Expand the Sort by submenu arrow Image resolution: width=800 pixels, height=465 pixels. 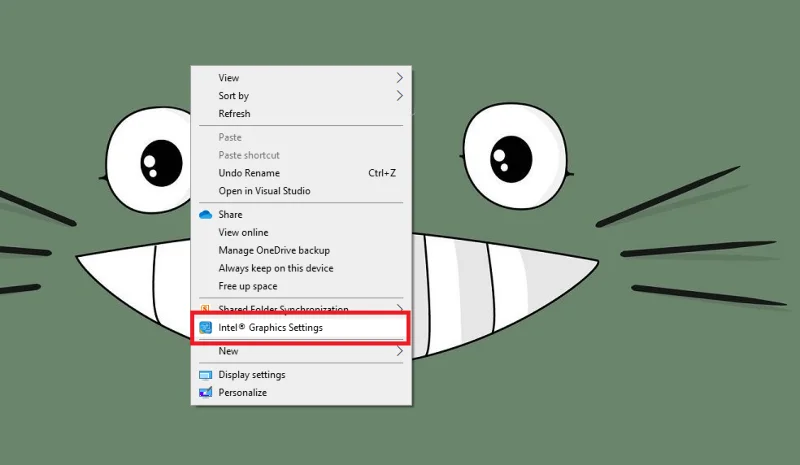click(399, 95)
